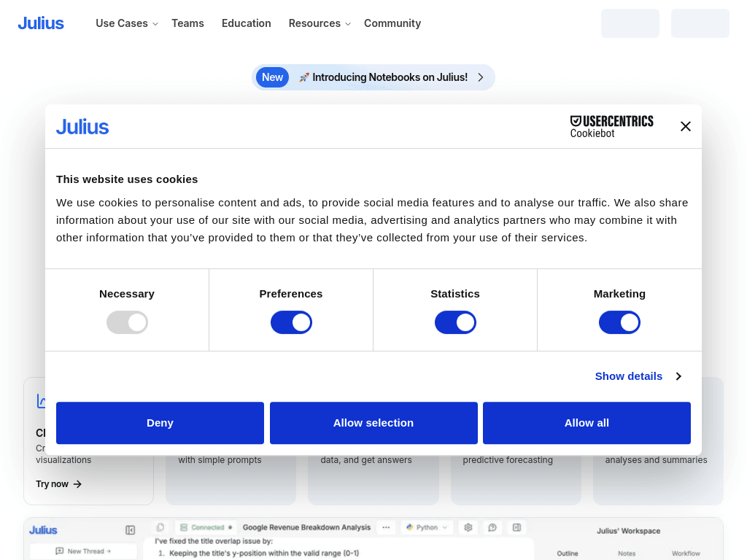Turn off the Statistics cookies switch
Image resolution: width=747 pixels, height=560 pixels.
pyautogui.click(x=455, y=322)
